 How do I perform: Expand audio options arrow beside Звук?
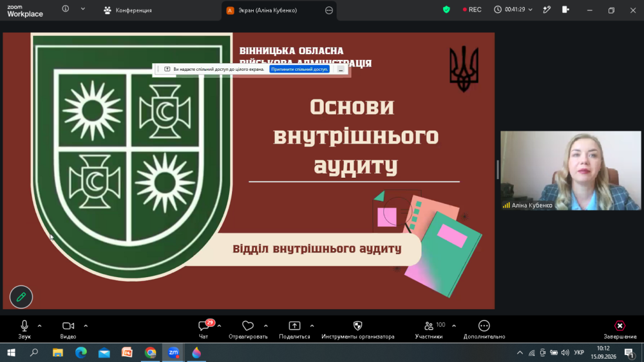[x=39, y=326]
